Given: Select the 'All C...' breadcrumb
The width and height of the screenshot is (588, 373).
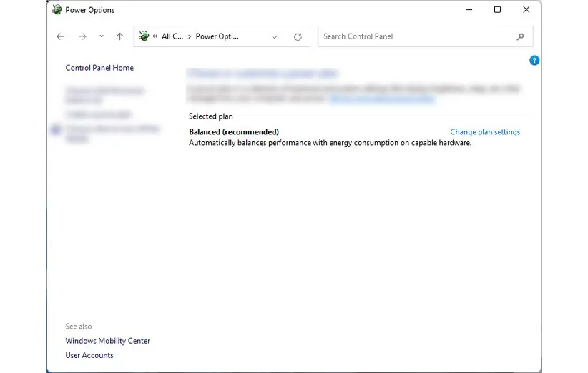Looking at the screenshot, I should click(172, 36).
